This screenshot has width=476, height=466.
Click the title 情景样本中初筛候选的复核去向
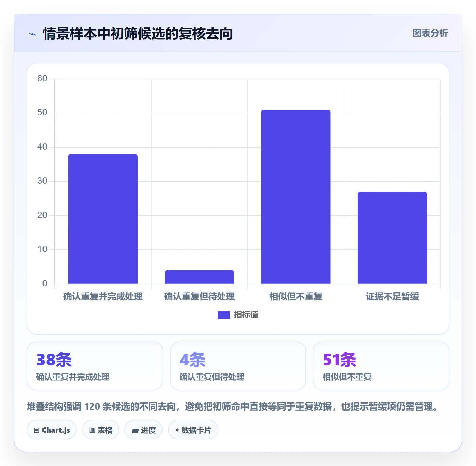(138, 34)
